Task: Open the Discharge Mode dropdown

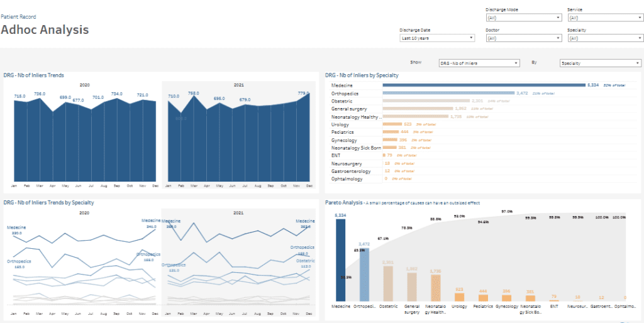Action: click(524, 18)
